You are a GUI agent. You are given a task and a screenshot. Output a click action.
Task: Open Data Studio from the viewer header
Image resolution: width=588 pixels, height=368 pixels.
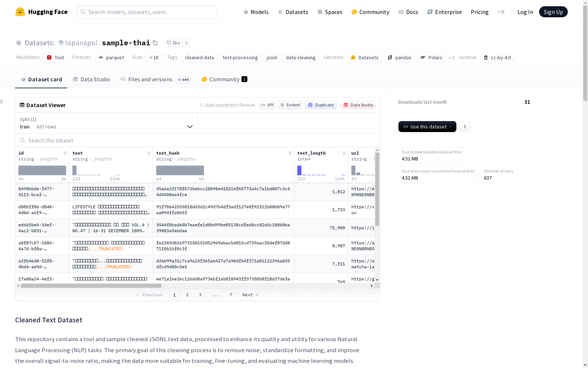358,105
